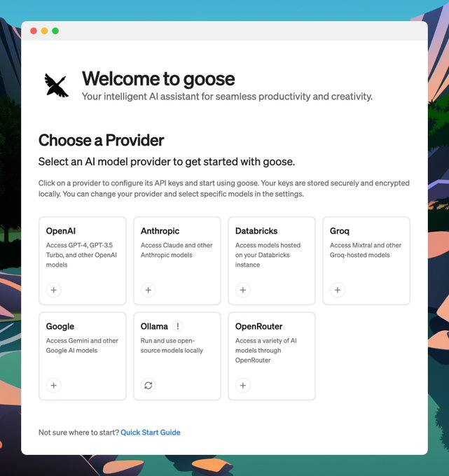The height and width of the screenshot is (476, 449).
Task: Click the exclamation info icon beside Ollama
Action: (x=178, y=326)
